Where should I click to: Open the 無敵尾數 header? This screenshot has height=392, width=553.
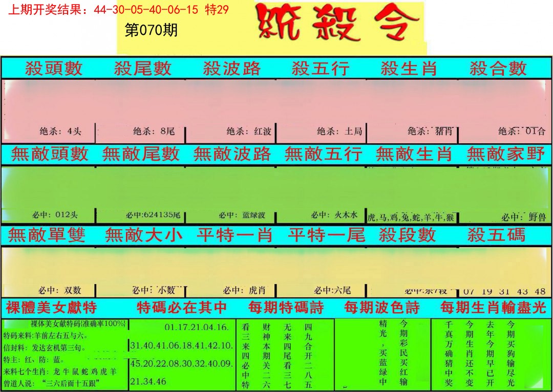pos(141,154)
